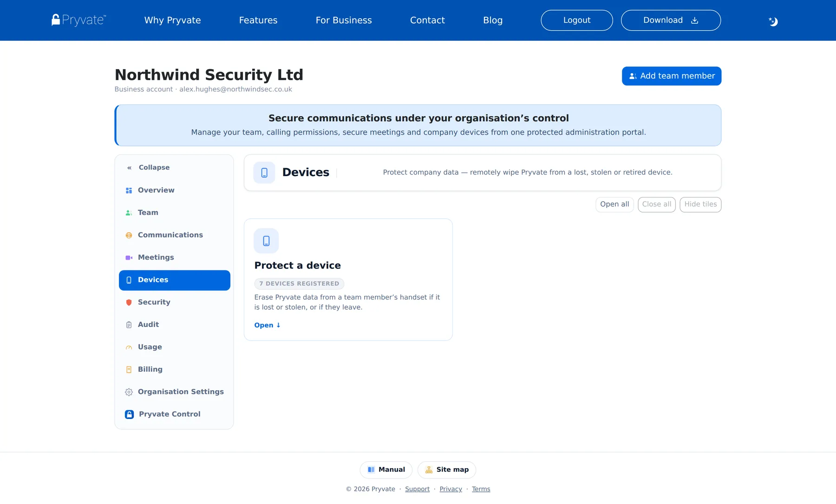Hide tiles in the Devices section

(700, 204)
